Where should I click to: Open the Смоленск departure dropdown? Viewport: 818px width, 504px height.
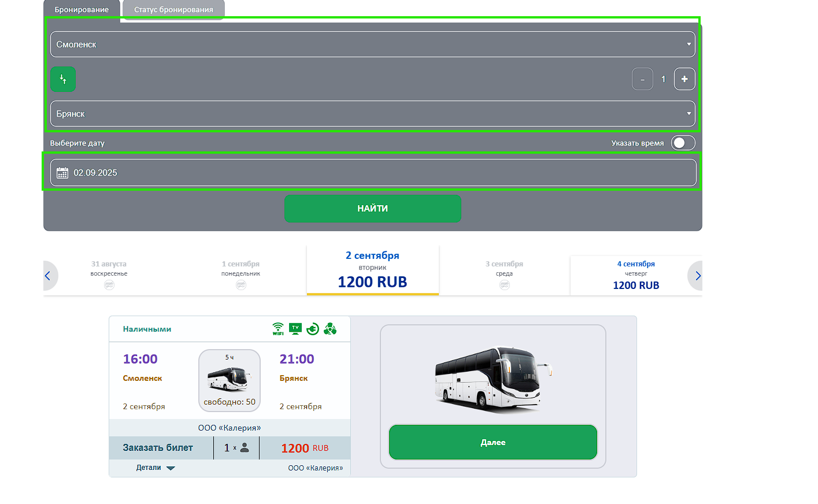point(373,45)
